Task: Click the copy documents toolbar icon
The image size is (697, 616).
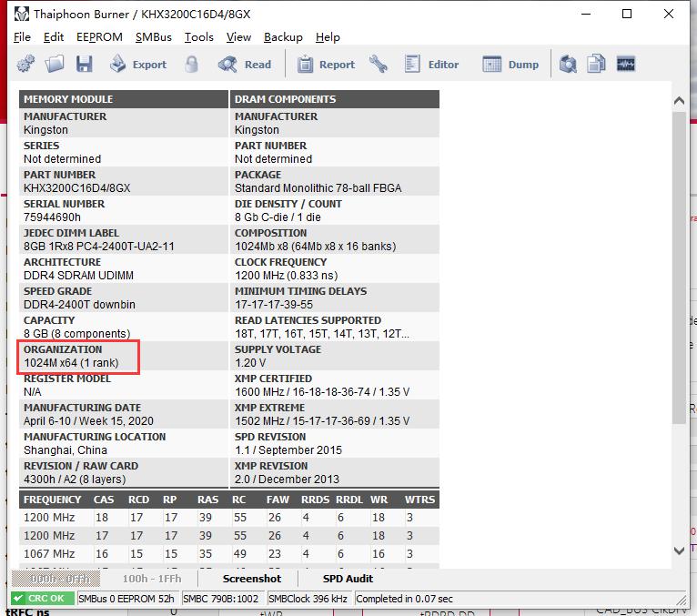Action: click(597, 65)
